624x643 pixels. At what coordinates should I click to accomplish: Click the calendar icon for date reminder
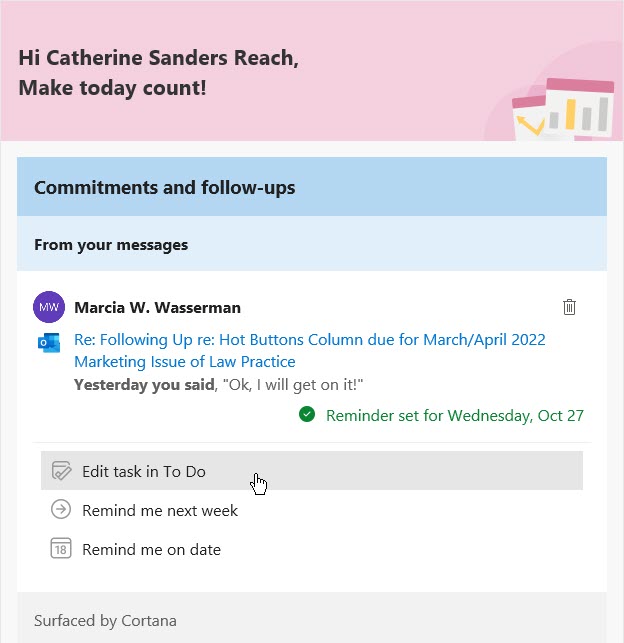pos(61,549)
